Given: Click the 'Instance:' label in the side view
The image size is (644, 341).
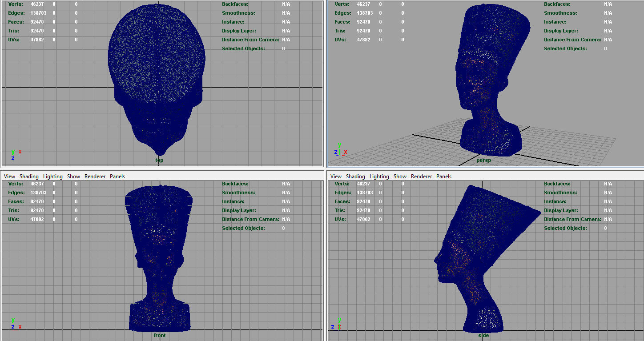Looking at the screenshot, I should (555, 201).
